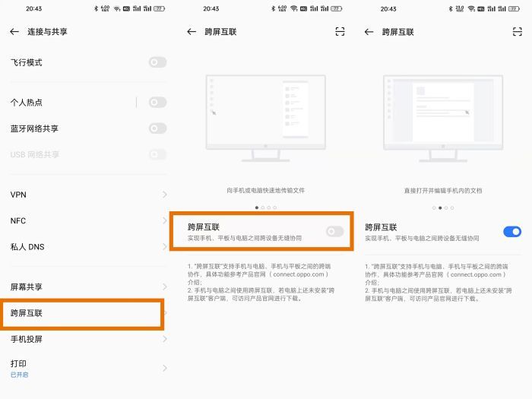Open 私人 DNS chevron
532x399 pixels.
164,246
